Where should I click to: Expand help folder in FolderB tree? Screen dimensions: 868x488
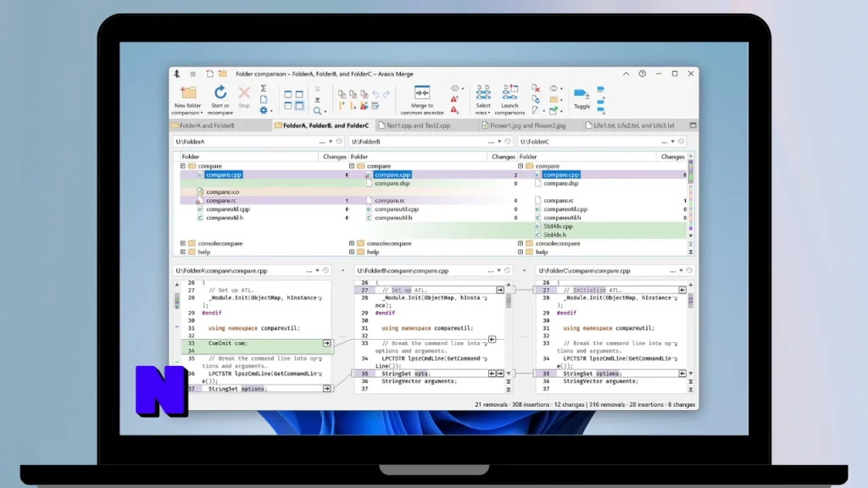[x=352, y=252]
